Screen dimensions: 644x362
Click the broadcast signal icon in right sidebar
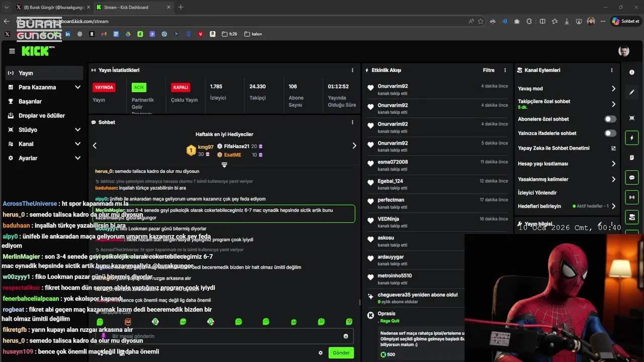pyautogui.click(x=632, y=197)
